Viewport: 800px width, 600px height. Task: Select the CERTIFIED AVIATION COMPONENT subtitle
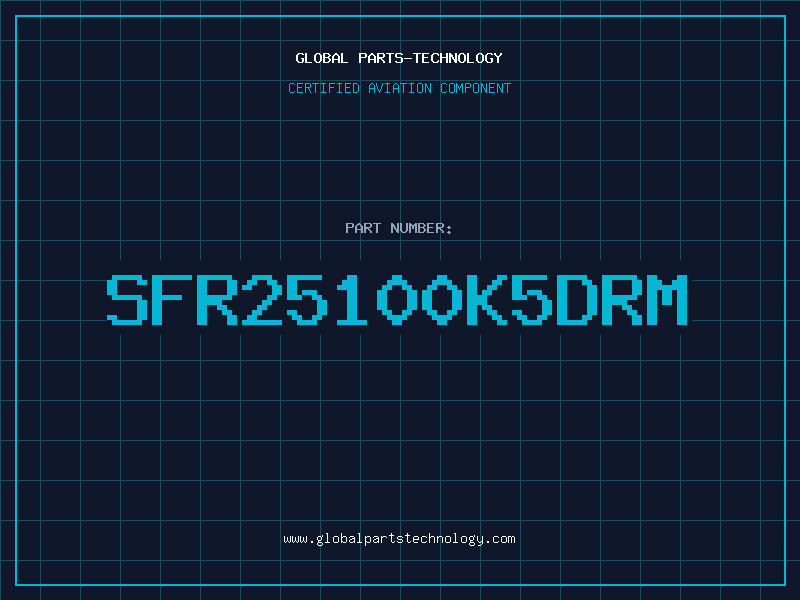click(399, 88)
